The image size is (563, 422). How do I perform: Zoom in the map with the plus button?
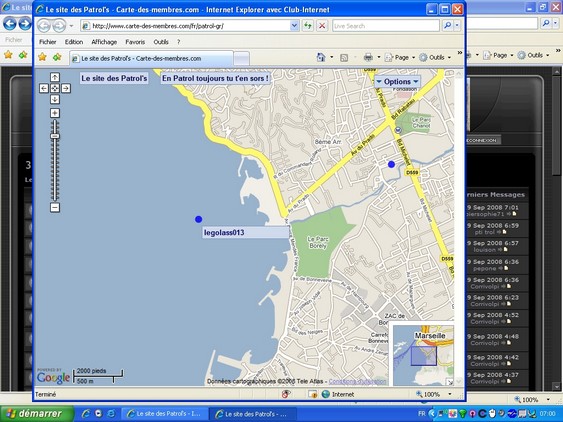(x=55, y=113)
